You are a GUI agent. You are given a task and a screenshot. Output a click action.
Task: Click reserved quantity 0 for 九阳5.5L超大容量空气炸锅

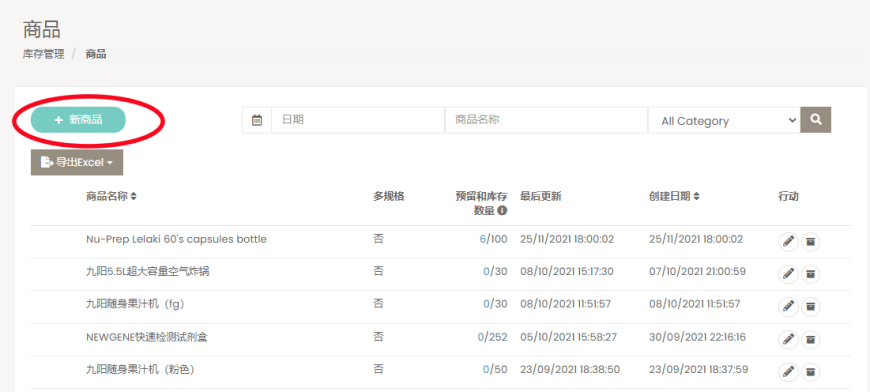point(486,272)
